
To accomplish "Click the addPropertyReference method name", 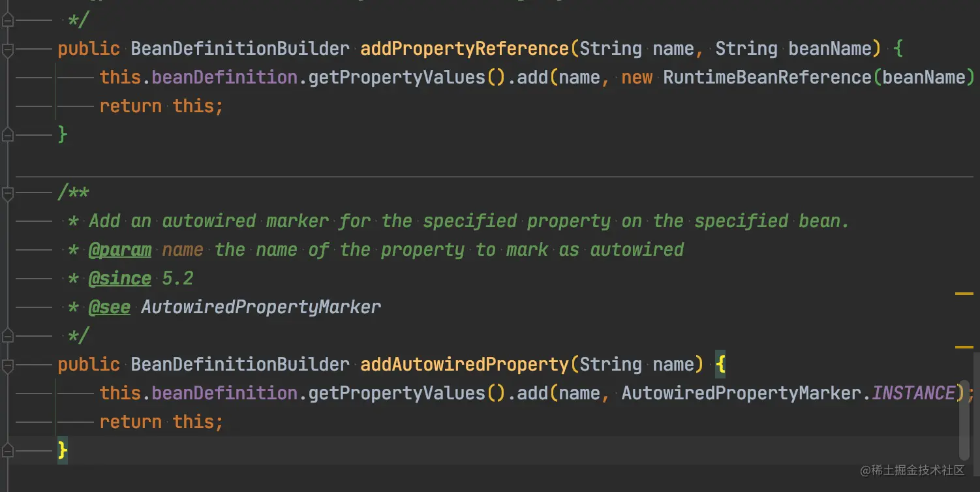I will [x=465, y=49].
